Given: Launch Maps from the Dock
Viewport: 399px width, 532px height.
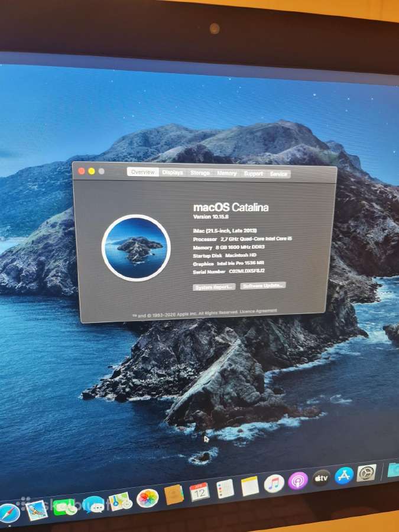Looking at the screenshot, I should coord(120,501).
